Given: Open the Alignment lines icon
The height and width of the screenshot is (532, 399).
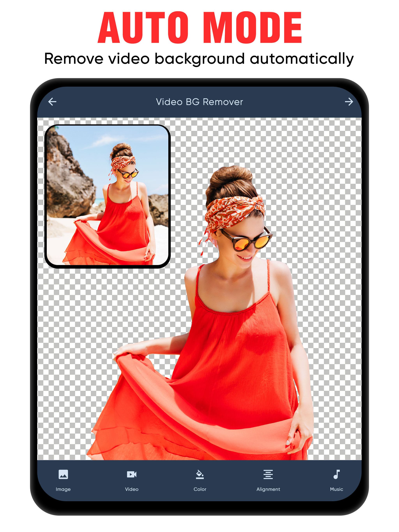Looking at the screenshot, I should point(268,474).
